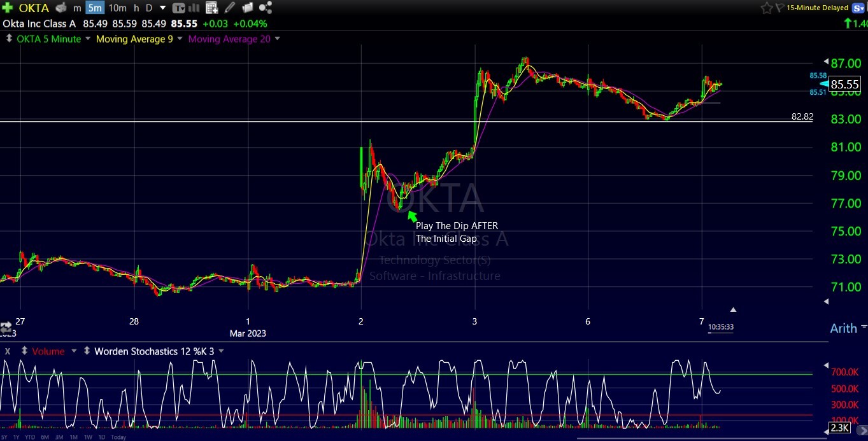Image resolution: width=868 pixels, height=441 pixels.
Task: Click the +0.04% percent change value
Action: point(250,24)
